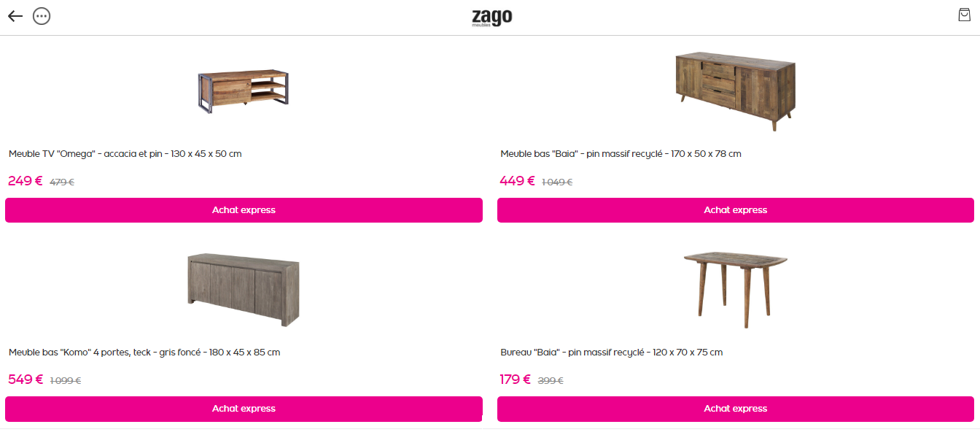Click the 179 € sale price
This screenshot has width=980, height=435.
click(515, 380)
